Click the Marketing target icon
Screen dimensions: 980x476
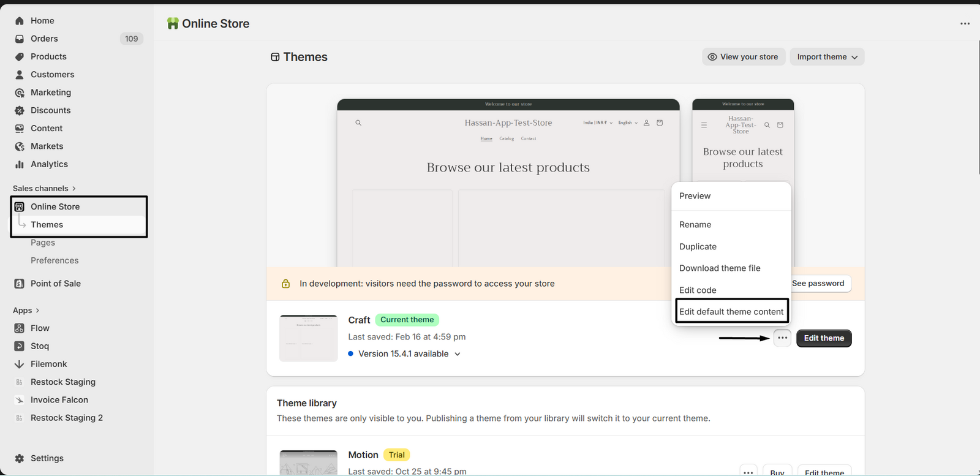(x=20, y=93)
